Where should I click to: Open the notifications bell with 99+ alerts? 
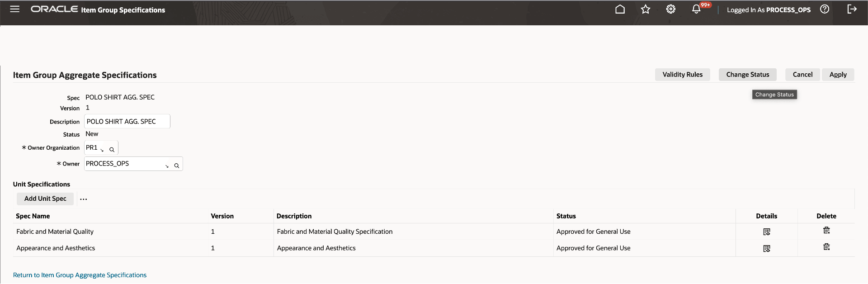click(695, 9)
